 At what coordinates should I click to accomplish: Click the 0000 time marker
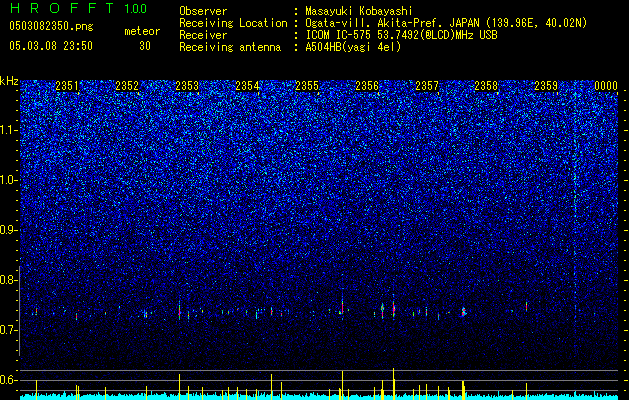coord(606,86)
